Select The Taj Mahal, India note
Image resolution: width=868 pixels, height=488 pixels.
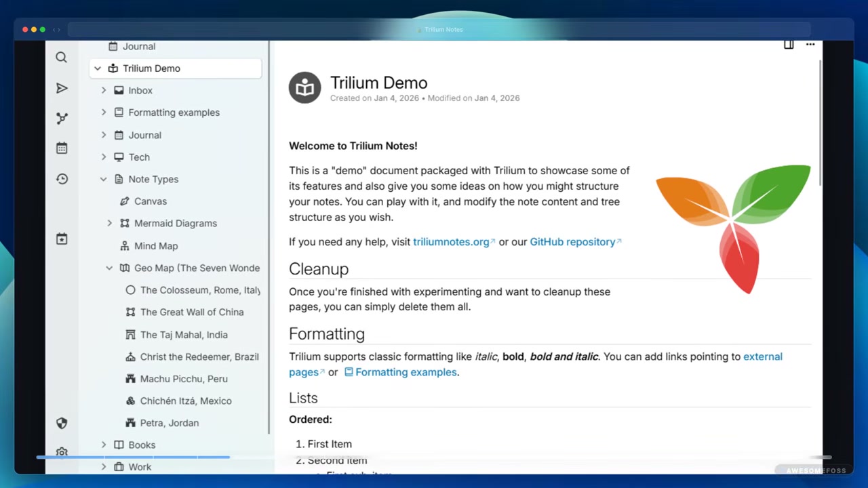click(176, 335)
